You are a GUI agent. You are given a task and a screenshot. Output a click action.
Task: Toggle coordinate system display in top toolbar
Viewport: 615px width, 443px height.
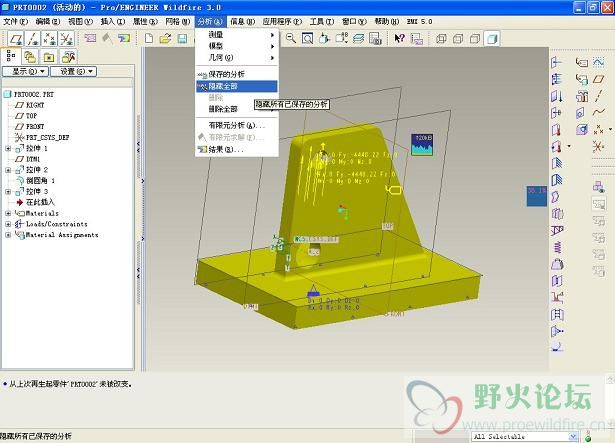(x=66, y=39)
